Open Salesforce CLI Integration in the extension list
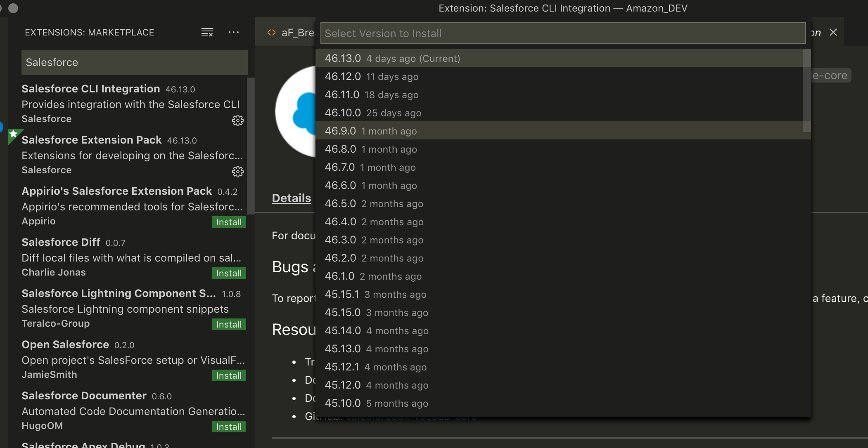Screen dimensions: 868x448 (128, 104)
